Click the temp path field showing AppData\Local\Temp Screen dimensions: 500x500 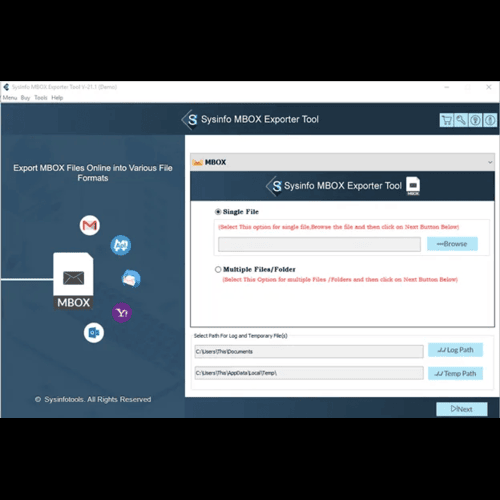[x=309, y=373]
